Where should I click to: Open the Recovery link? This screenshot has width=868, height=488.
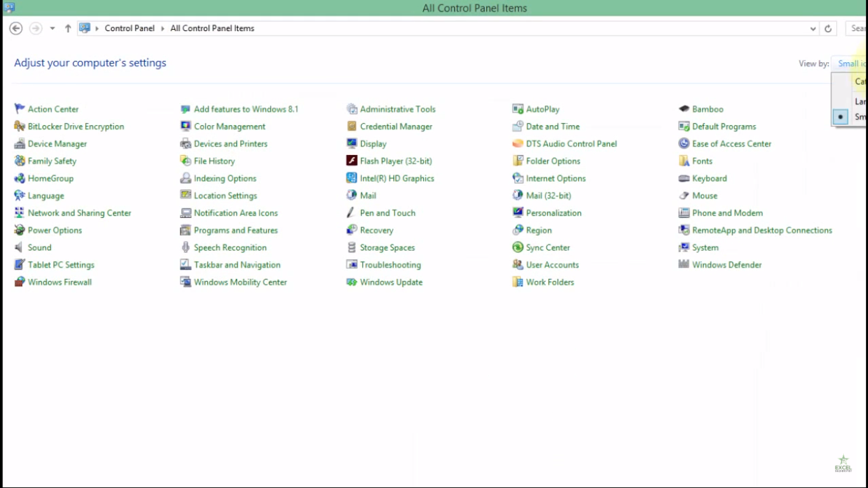[x=376, y=230]
